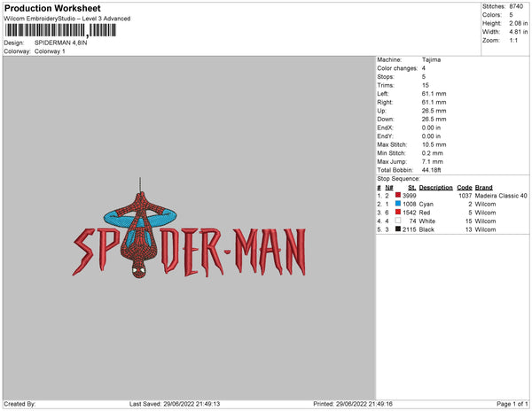Click the Description column header

click(x=435, y=188)
